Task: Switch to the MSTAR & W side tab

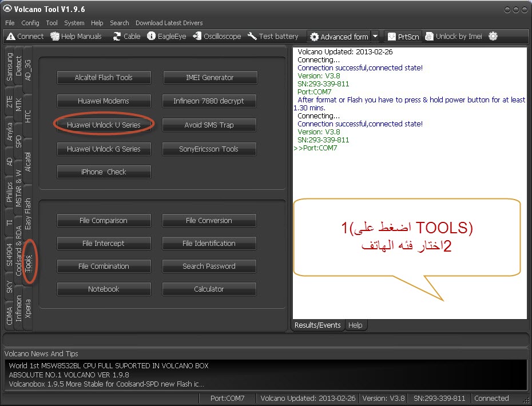Action: pos(18,189)
